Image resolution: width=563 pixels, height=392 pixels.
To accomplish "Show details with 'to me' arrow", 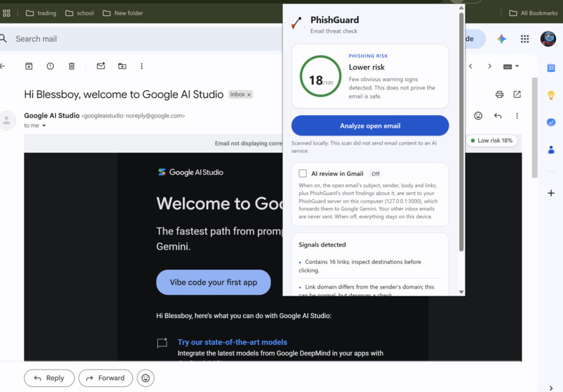I will pos(44,125).
